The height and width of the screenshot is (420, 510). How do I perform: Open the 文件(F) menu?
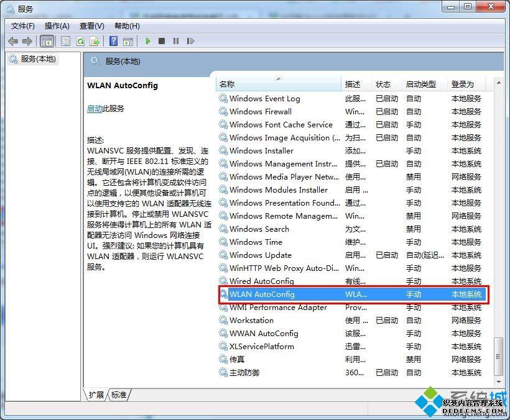tap(23, 26)
